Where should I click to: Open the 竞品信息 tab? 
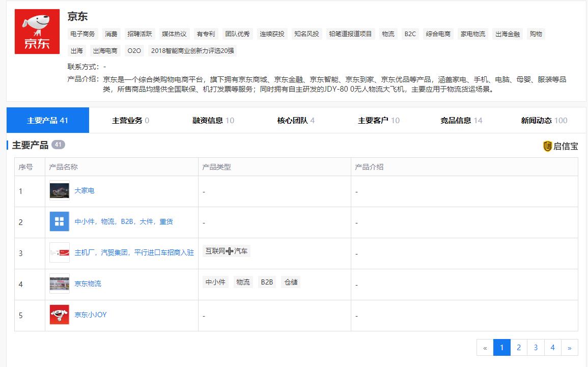tap(456, 120)
